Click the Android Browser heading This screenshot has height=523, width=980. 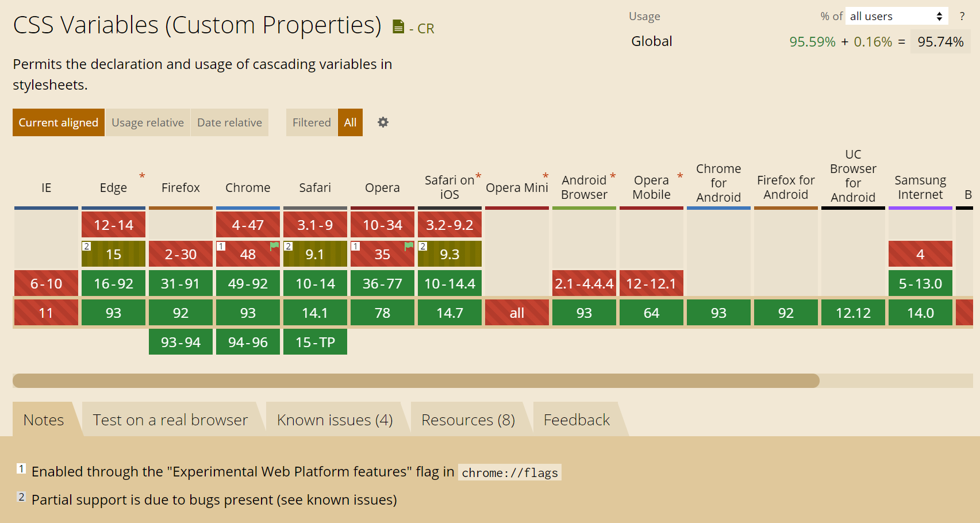[584, 187]
